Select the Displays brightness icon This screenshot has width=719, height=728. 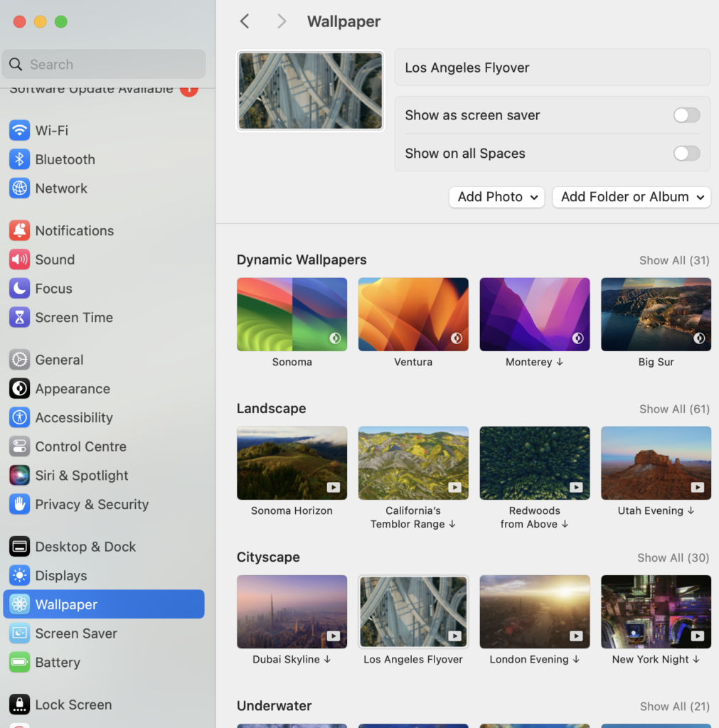[19, 575]
